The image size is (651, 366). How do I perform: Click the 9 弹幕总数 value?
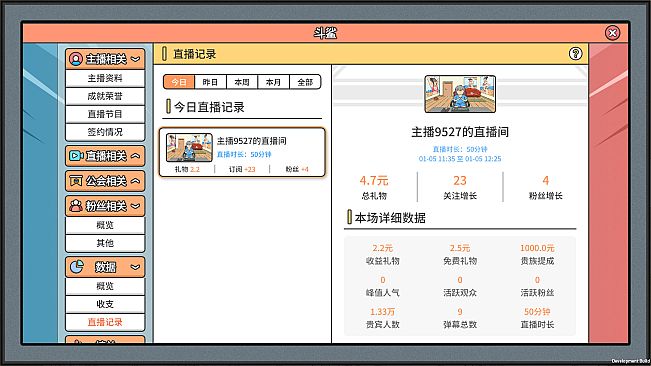(460, 312)
